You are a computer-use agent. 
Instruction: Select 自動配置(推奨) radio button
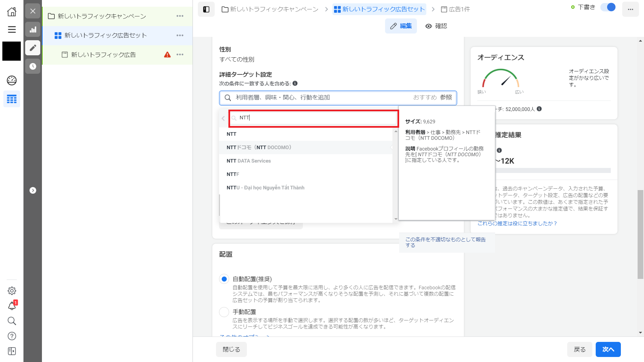(224, 279)
